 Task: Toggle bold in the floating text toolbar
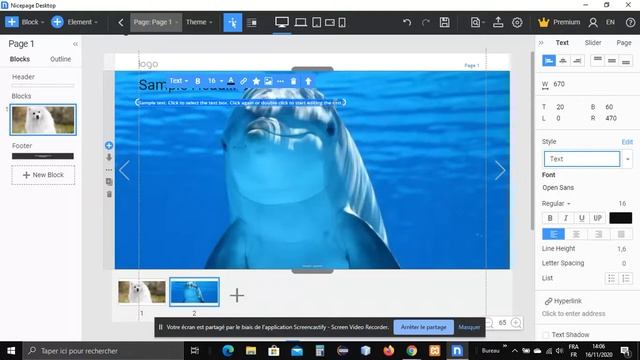(198, 81)
